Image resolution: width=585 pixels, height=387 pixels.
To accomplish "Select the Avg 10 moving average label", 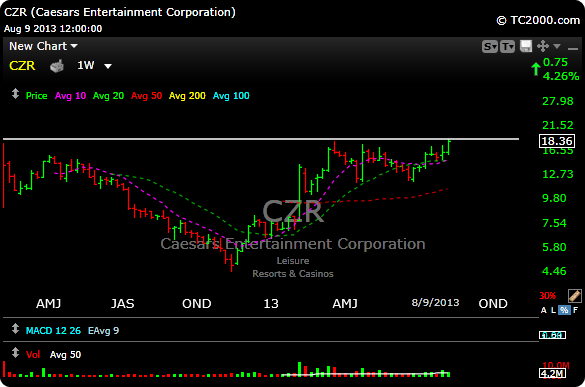I will point(71,96).
